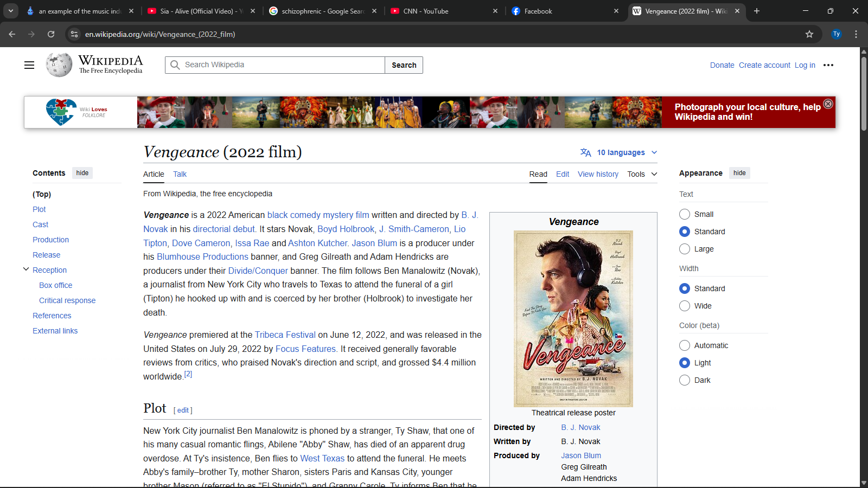Open the personal tools three-dot menu
This screenshot has width=868, height=488.
[828, 65]
